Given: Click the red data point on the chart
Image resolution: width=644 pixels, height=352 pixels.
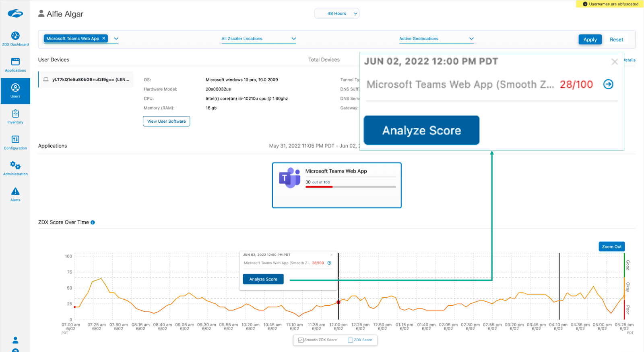Looking at the screenshot, I should pos(339,302).
